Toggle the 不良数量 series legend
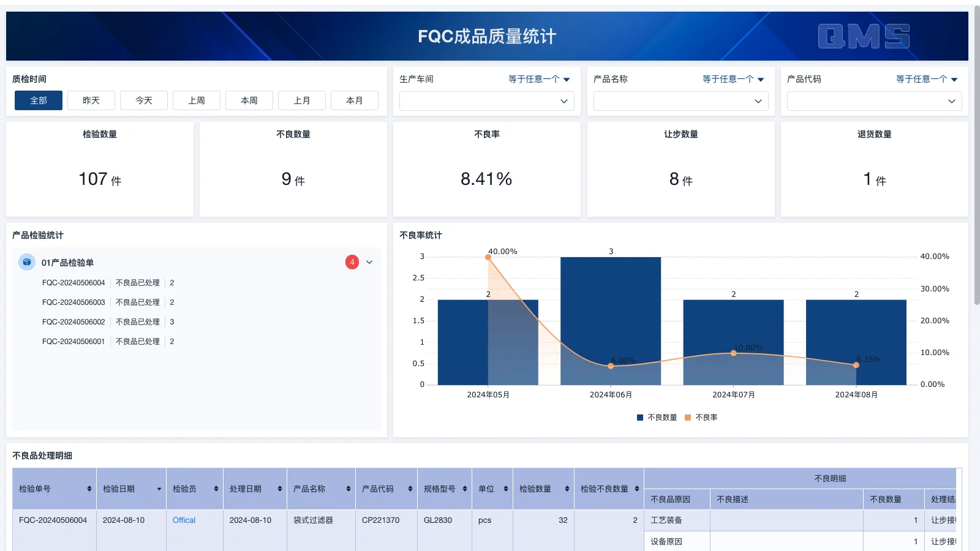Viewport: 980px width, 551px height. (657, 417)
